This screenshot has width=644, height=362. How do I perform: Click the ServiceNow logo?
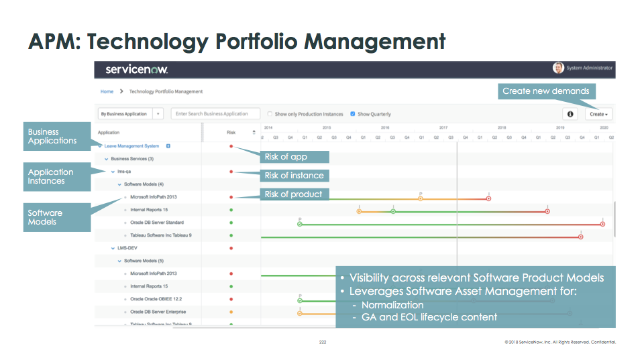coord(136,69)
